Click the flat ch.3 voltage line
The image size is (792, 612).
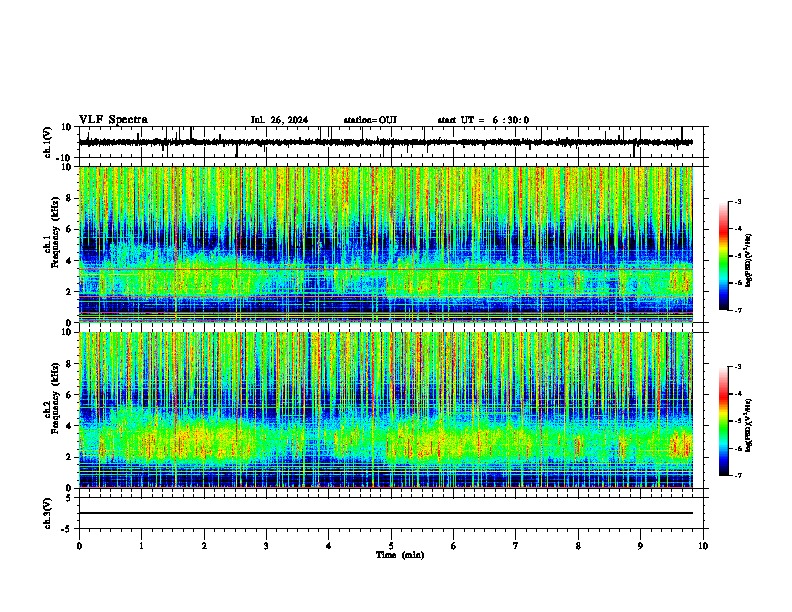coord(386,513)
